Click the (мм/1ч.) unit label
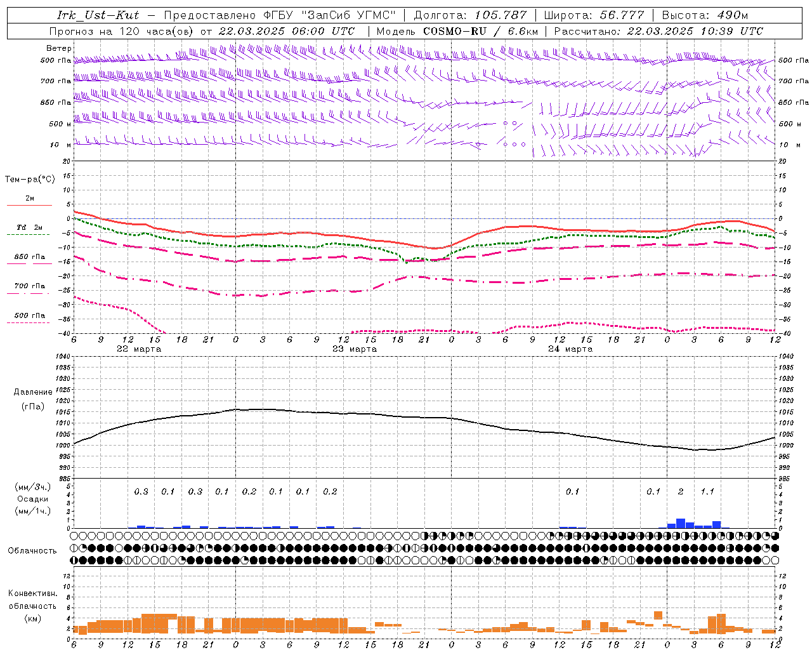 pyautogui.click(x=32, y=511)
